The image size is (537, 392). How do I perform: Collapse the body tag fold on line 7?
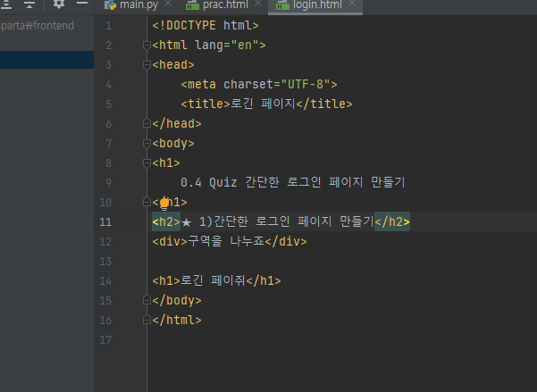[147, 144]
